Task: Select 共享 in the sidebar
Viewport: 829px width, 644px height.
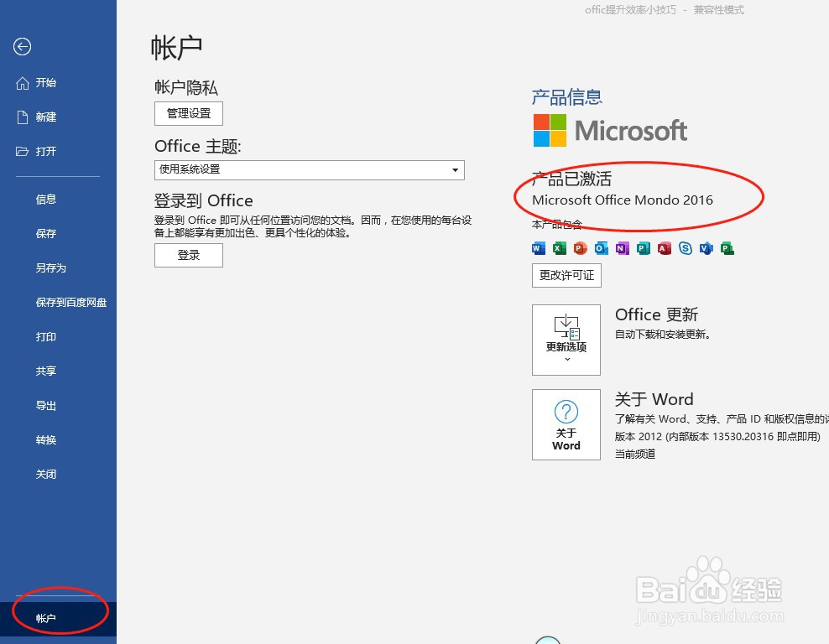Action: point(46,371)
